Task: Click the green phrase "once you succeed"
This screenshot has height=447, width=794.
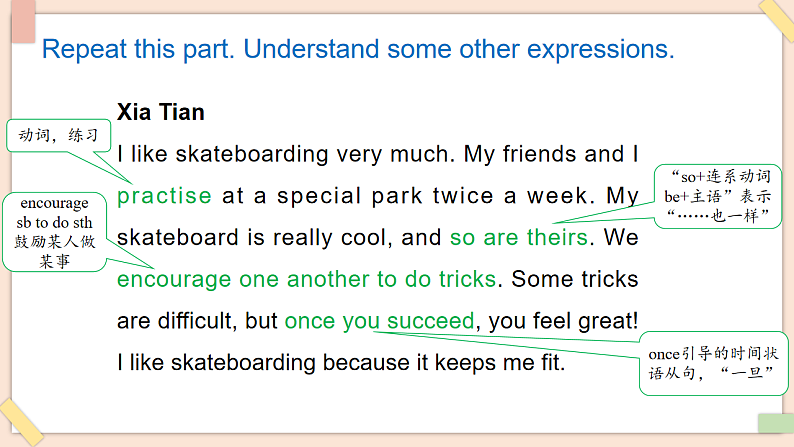Action: (x=379, y=321)
